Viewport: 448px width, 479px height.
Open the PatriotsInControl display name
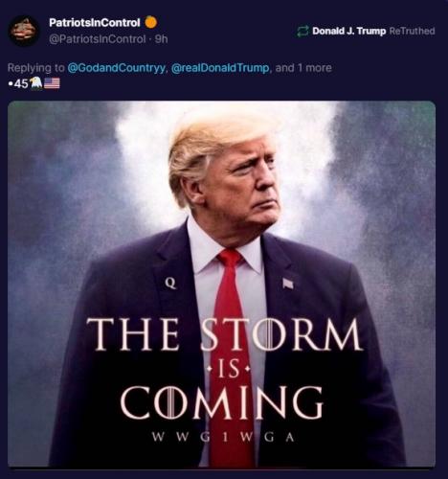(95, 22)
